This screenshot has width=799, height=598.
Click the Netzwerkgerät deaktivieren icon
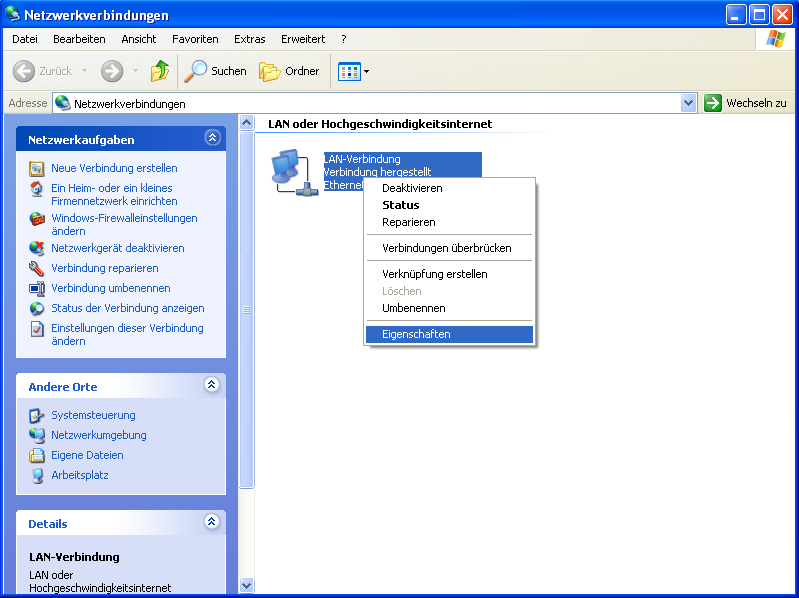[x=36, y=249]
